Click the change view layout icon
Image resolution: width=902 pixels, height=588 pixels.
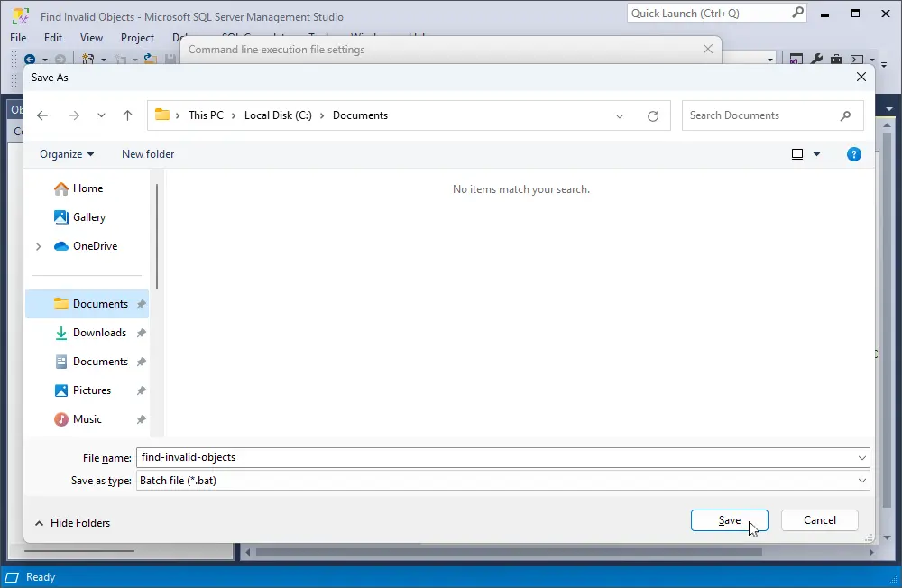tap(797, 154)
